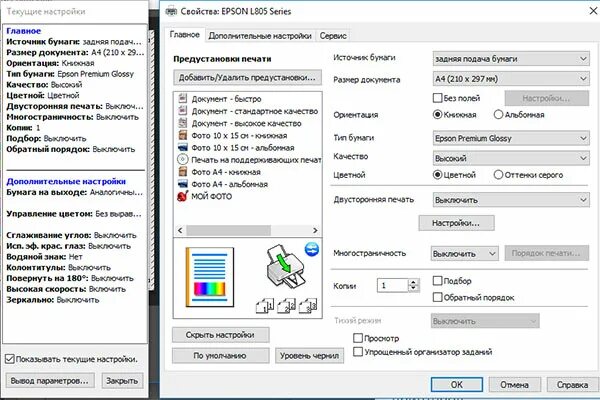Click the preset list horizontal scrollbar thumb

point(228,230)
